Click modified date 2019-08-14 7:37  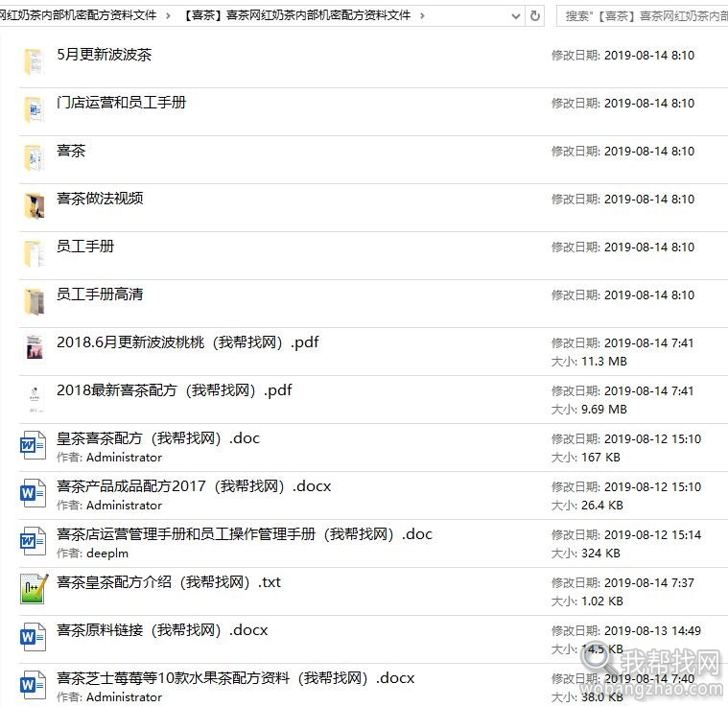(x=649, y=582)
